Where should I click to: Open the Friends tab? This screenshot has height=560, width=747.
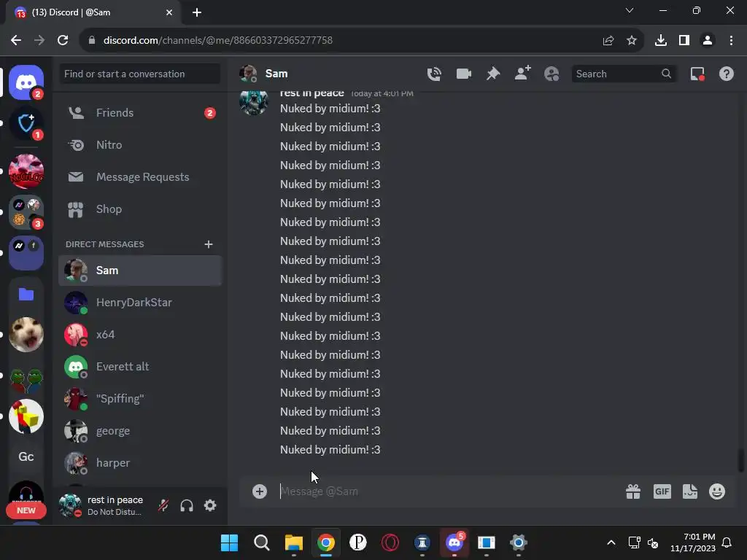(140, 113)
